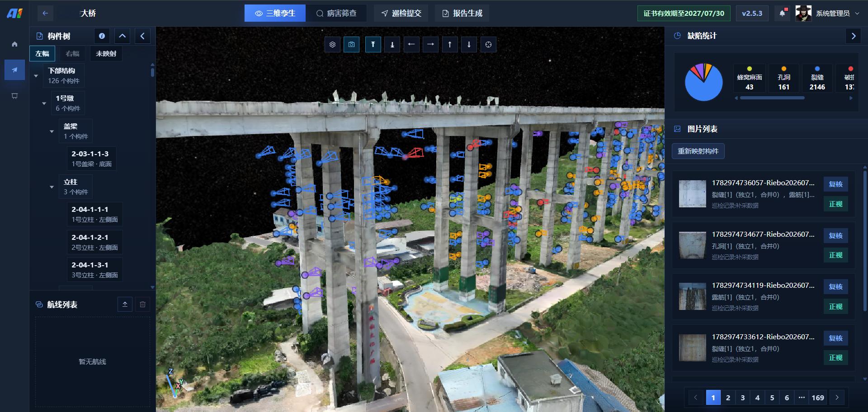Click 复核 for image 1782974734119

point(835,287)
